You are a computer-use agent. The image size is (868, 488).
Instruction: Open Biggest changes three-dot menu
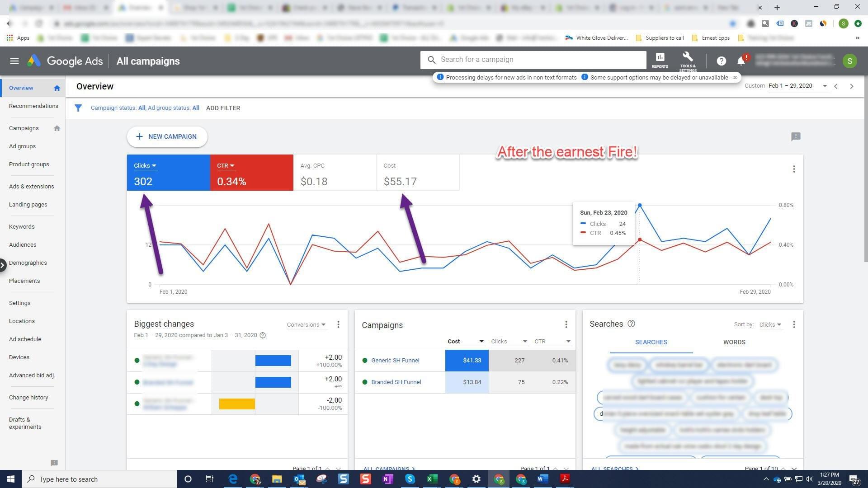coord(338,324)
